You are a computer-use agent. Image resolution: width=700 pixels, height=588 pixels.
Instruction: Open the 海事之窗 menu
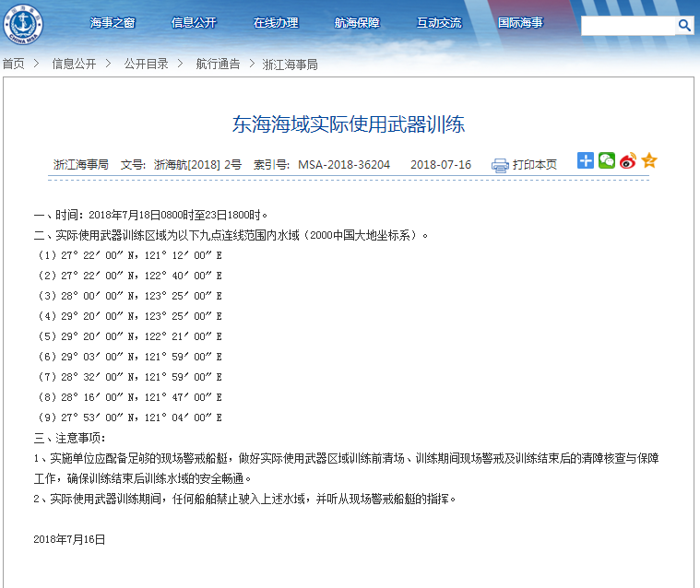click(113, 23)
